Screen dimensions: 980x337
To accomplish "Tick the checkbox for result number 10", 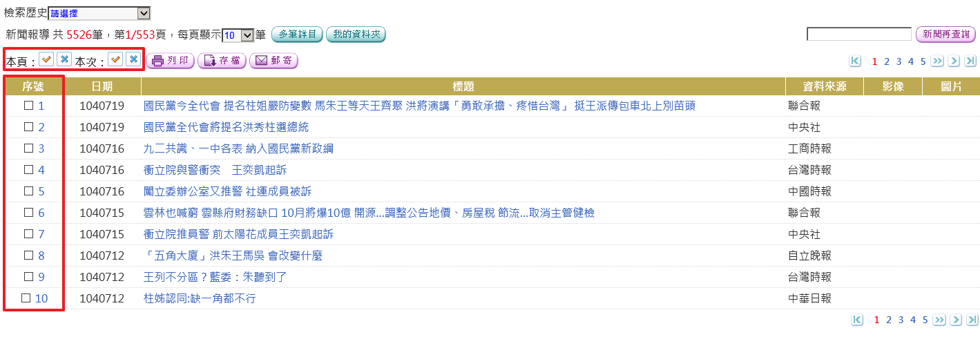I will (x=26, y=298).
